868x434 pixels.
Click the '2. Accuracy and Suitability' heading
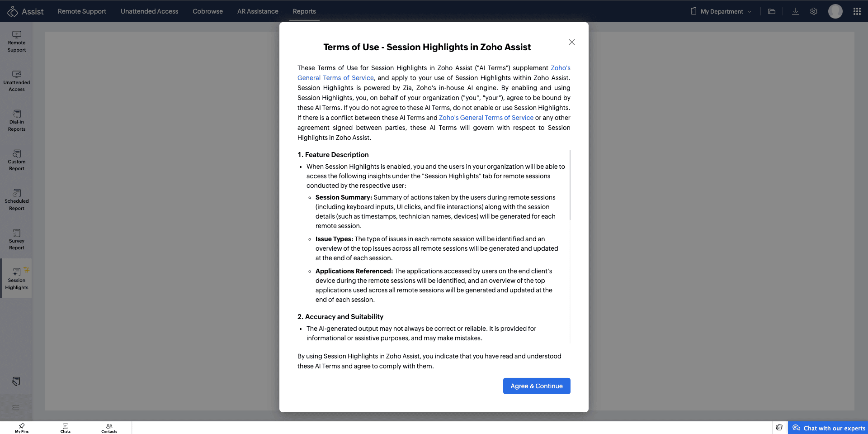click(x=340, y=317)
